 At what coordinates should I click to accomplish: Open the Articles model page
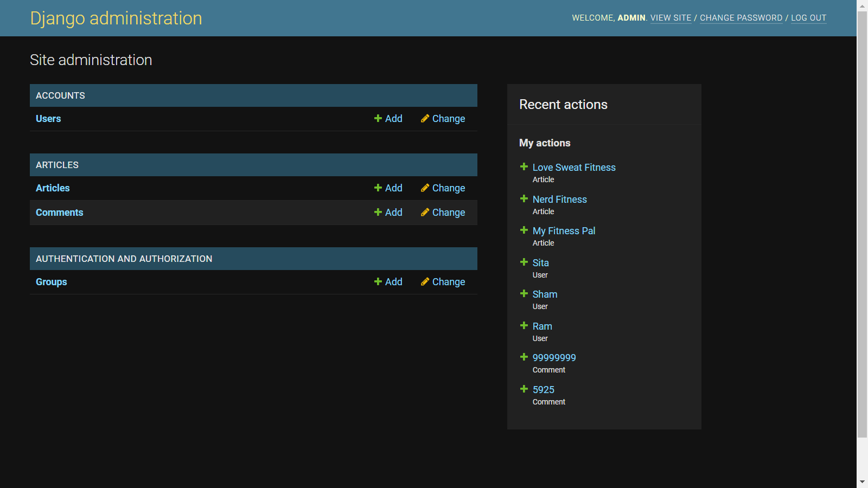52,188
